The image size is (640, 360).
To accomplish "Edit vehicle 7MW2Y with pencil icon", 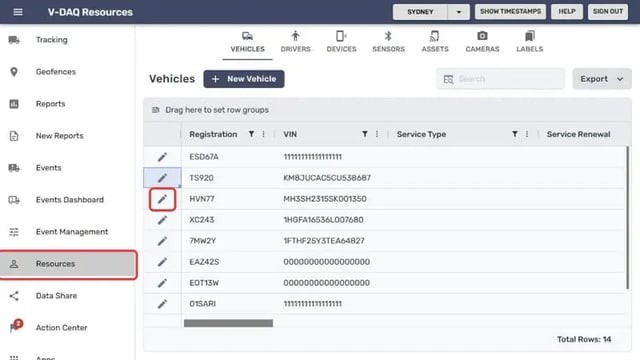I will click(162, 241).
